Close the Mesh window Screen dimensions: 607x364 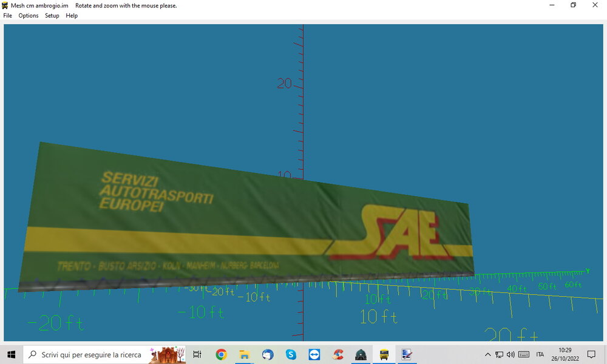click(x=595, y=5)
